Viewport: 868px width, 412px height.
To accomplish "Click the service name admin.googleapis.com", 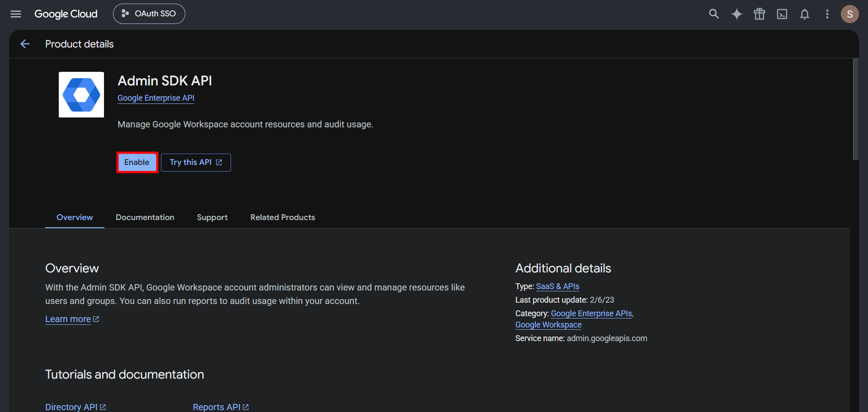I will pos(607,338).
